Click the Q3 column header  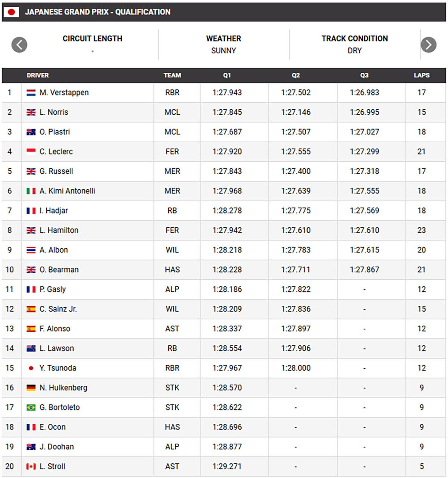pyautogui.click(x=364, y=75)
